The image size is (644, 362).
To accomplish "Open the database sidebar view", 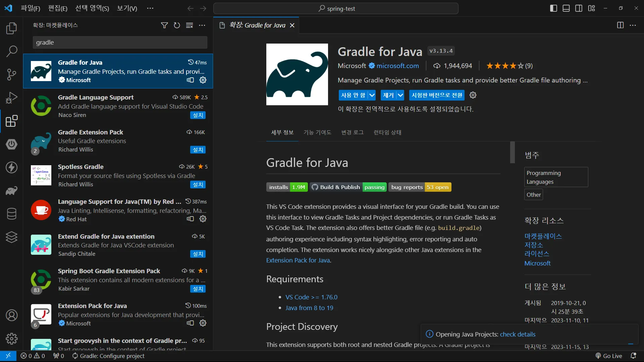I will [11, 214].
